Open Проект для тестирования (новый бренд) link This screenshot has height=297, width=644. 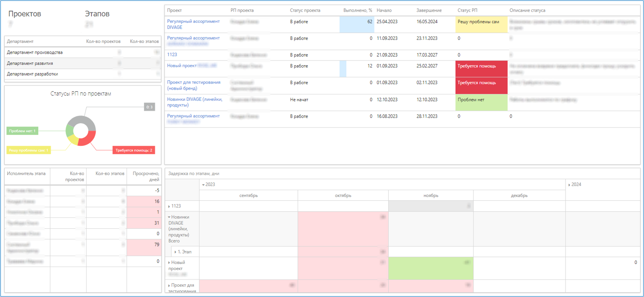[x=194, y=85]
